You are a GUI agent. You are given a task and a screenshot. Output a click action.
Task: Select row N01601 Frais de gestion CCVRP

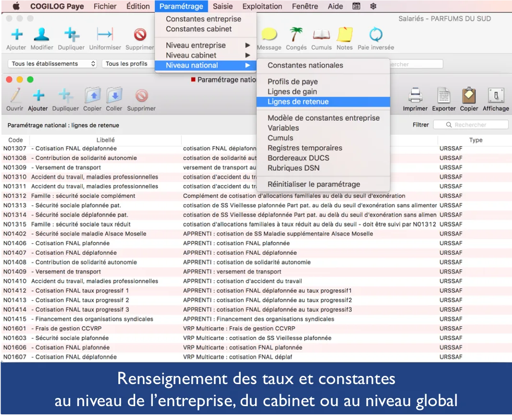point(256,329)
